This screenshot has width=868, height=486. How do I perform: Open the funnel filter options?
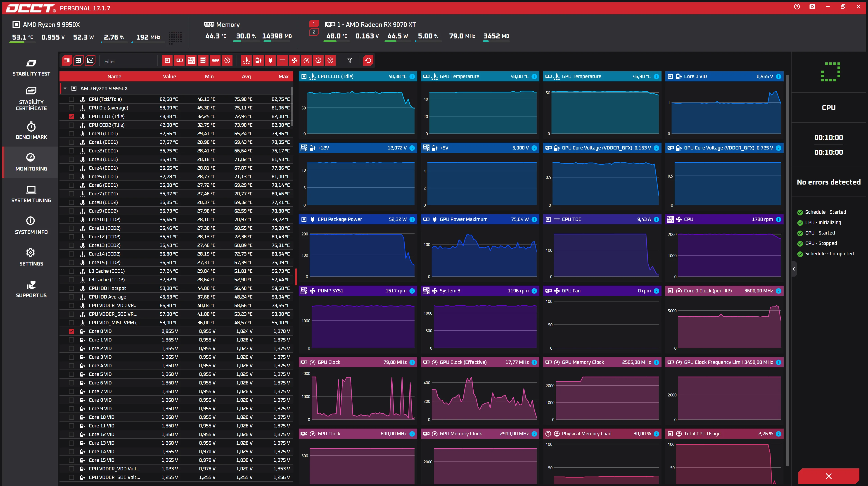[x=349, y=61]
